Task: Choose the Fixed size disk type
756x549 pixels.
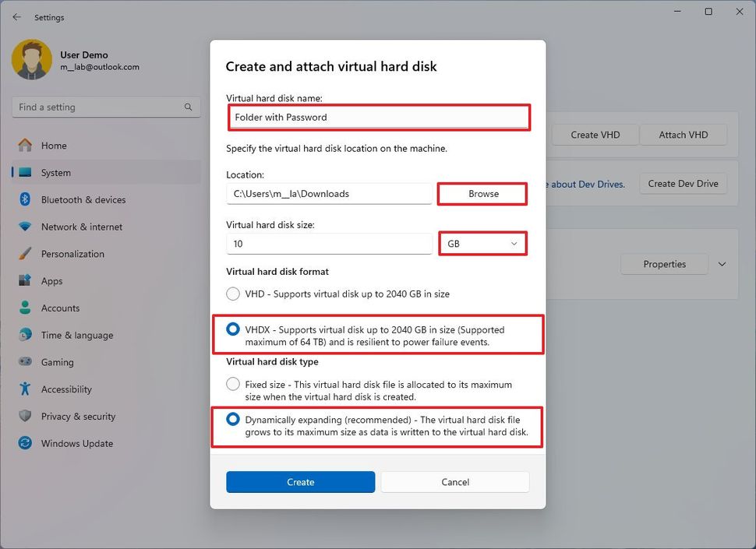Action: (x=232, y=383)
